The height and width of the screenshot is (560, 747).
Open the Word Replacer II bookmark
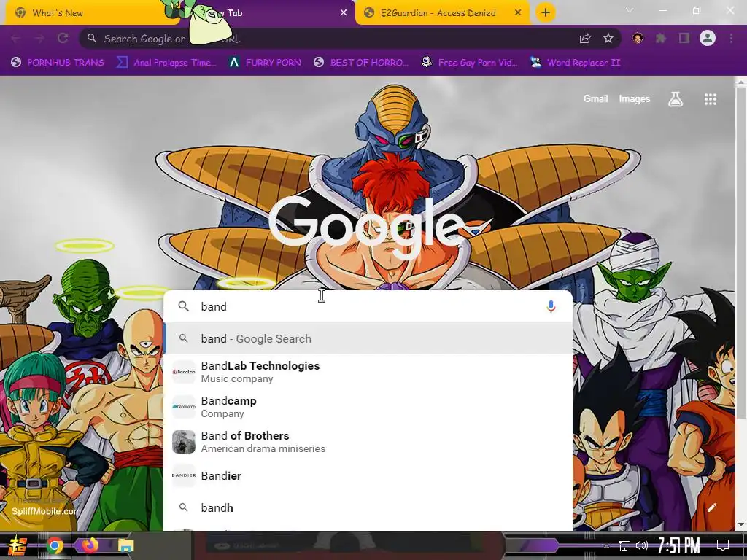pos(575,63)
